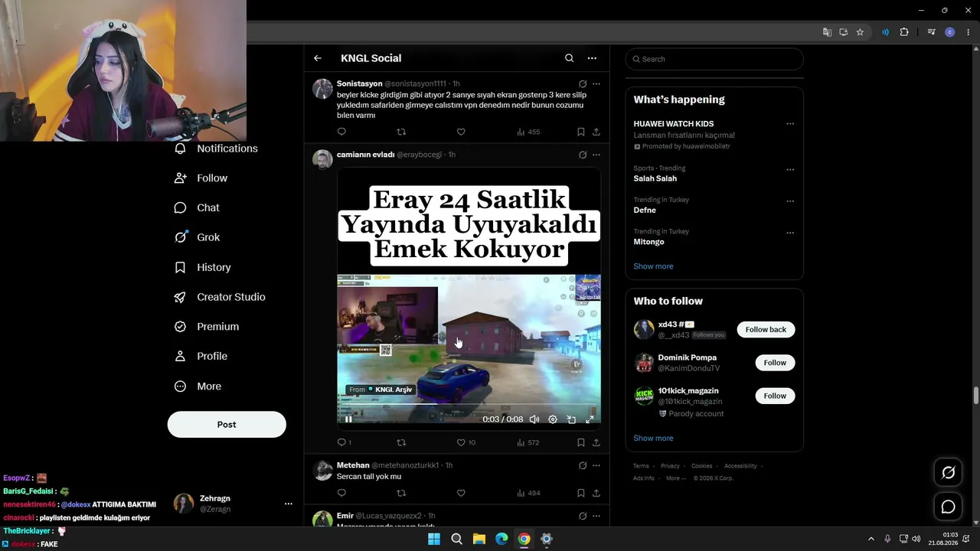This screenshot has width=980, height=551.
Task: Switch the video to picture-in-picture
Action: pos(571,419)
